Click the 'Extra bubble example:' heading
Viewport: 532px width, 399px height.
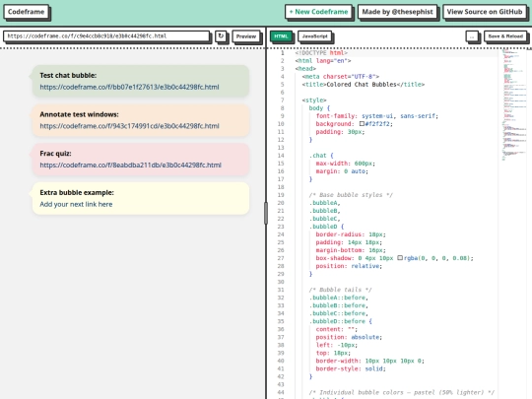[77, 192]
